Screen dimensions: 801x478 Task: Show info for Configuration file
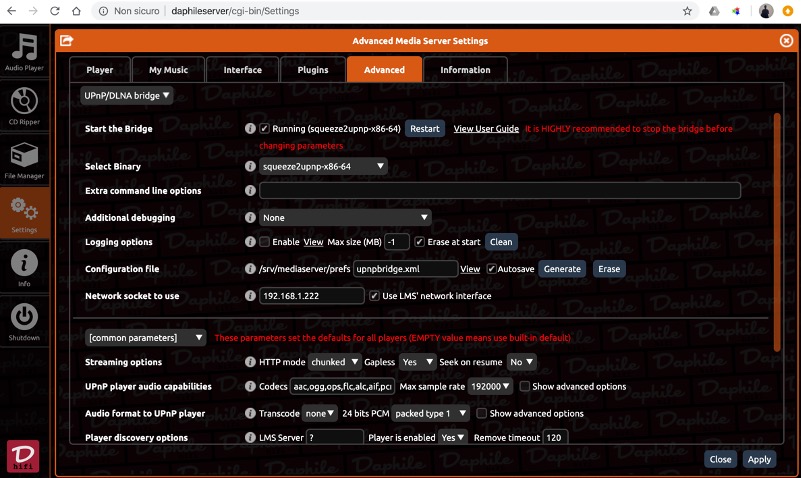click(250, 269)
